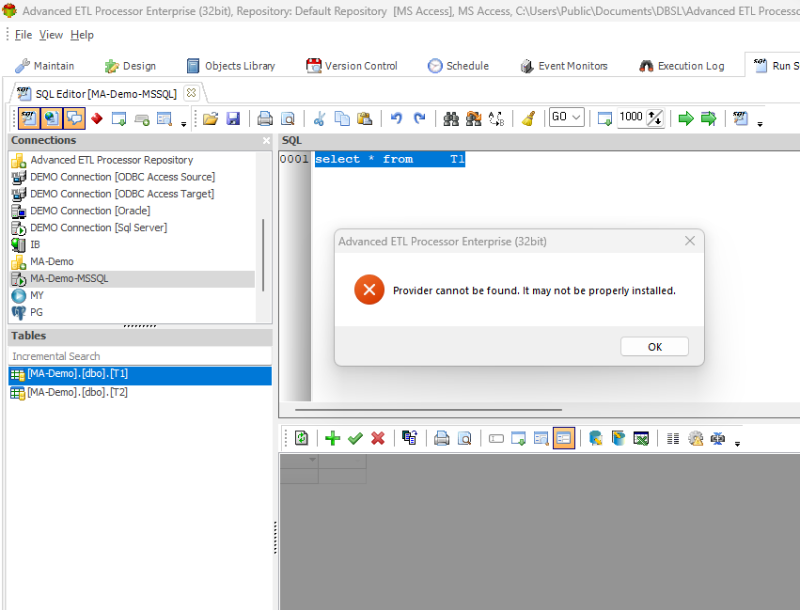This screenshot has width=800, height=610.
Task: Switch to the Version Control tab
Action: (x=352, y=66)
